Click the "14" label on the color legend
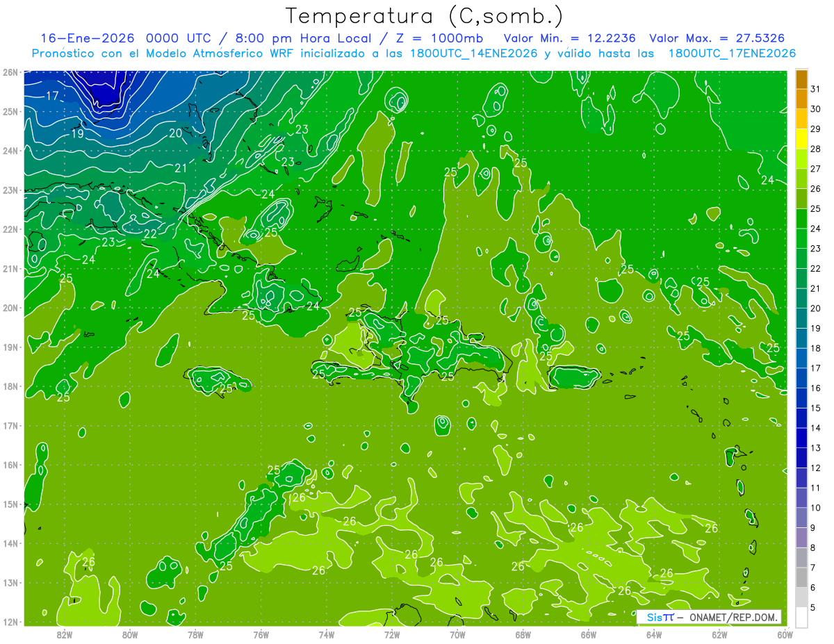 click(815, 428)
